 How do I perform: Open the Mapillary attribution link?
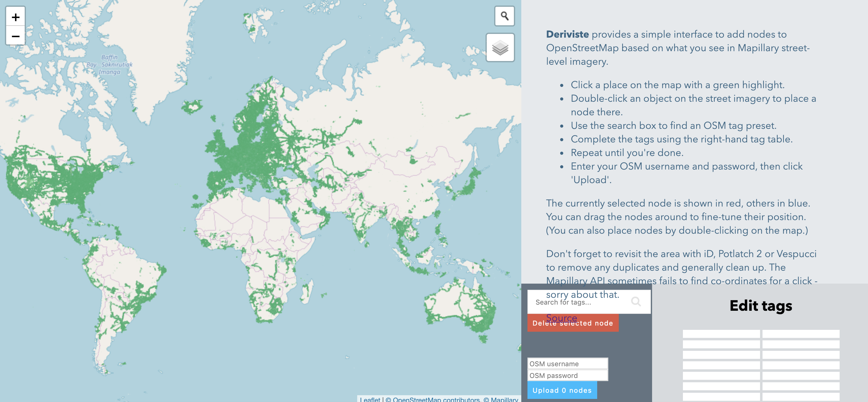(x=504, y=399)
